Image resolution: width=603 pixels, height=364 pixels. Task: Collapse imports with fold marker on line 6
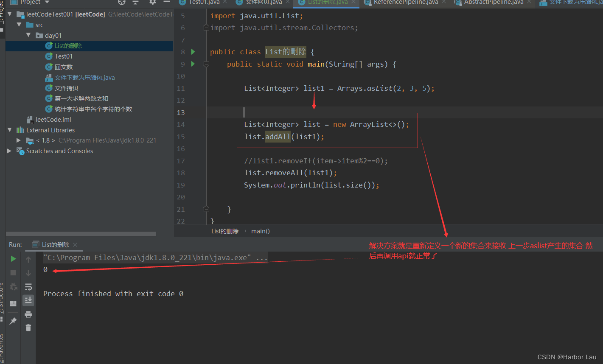pos(206,28)
